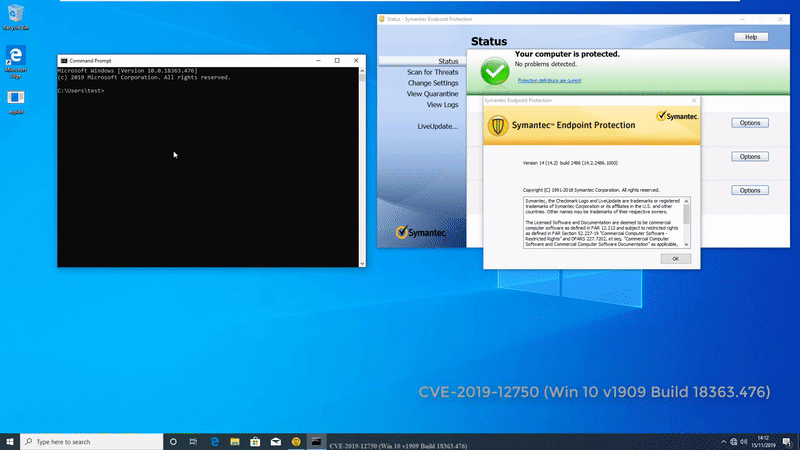Open View Logs in the sidebar
This screenshot has width=800, height=450.
[x=442, y=105]
